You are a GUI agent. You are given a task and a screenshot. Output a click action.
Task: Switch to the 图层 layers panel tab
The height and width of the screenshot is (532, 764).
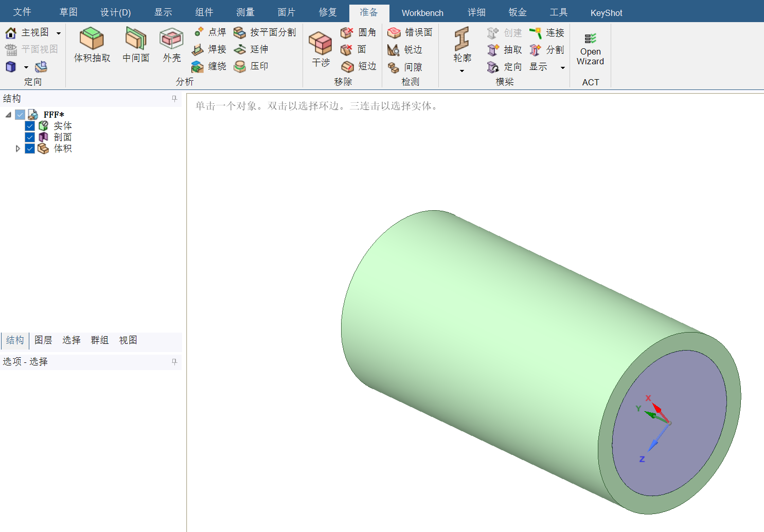(x=43, y=340)
